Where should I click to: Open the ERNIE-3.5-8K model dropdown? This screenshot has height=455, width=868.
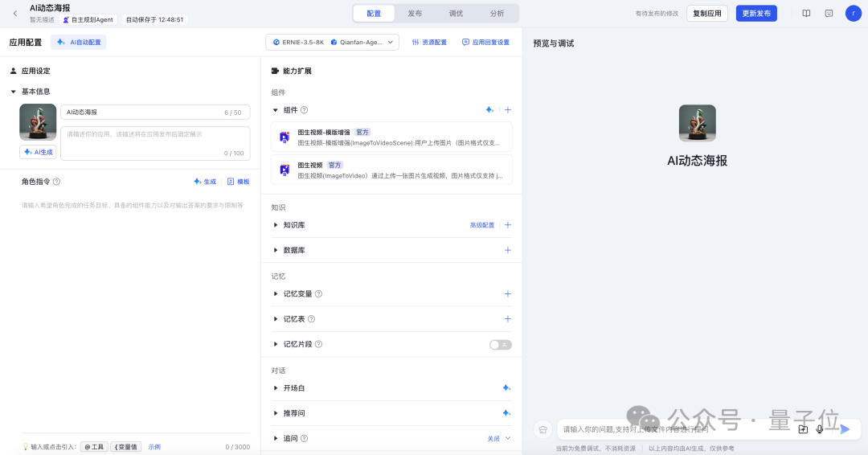(x=332, y=42)
